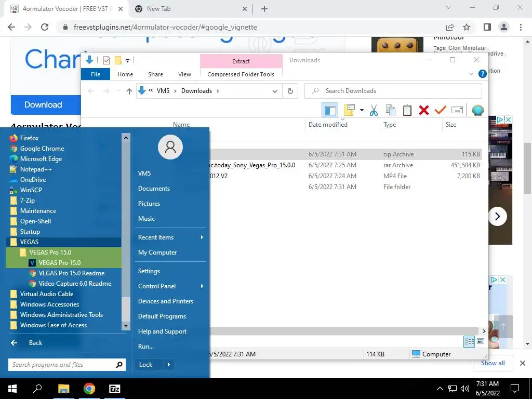This screenshot has width=532, height=399.
Task: Collapse the VEGAS folder in start menu
Action: (63, 242)
